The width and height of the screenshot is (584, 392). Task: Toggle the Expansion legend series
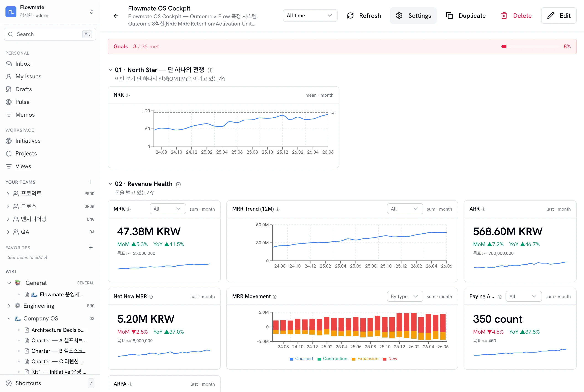pos(365,359)
